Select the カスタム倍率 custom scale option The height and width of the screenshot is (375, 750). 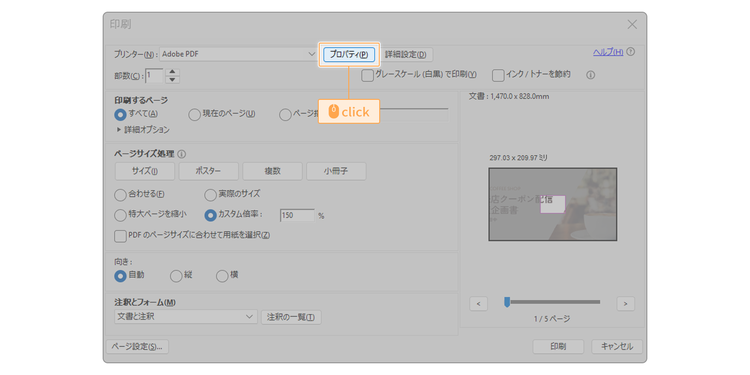click(210, 215)
